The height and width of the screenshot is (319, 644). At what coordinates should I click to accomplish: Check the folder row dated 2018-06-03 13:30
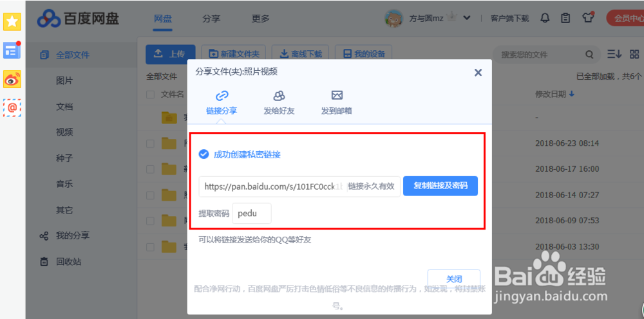coord(150,247)
